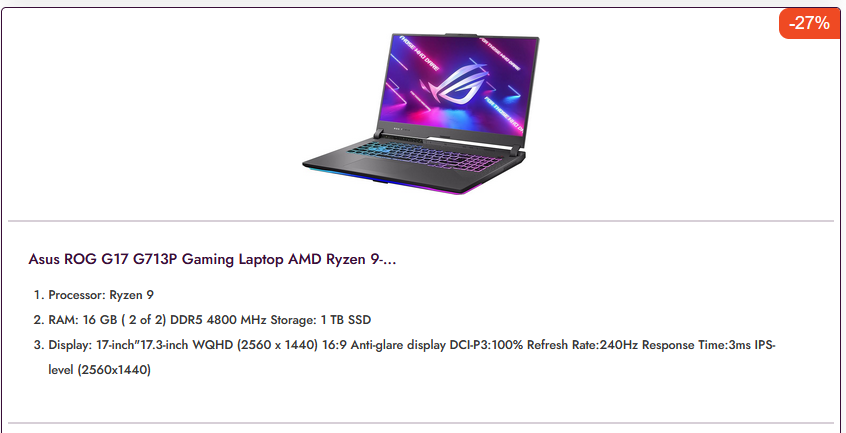The image size is (846, 433).
Task: Click the 'DCI-P3:100%' text in display specs
Action: pyautogui.click(x=487, y=345)
